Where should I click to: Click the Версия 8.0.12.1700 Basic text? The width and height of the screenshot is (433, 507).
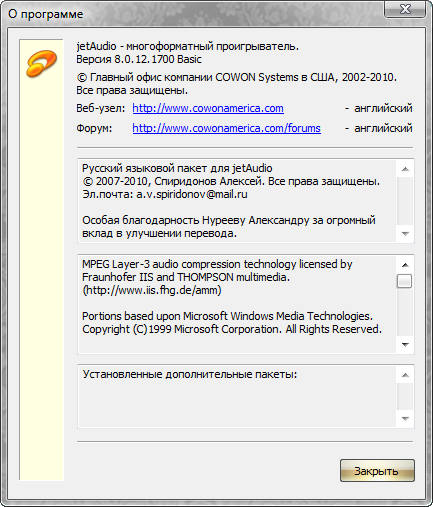click(x=139, y=59)
